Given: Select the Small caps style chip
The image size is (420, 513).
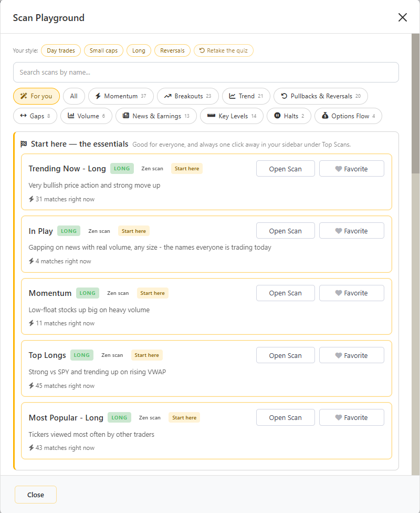Looking at the screenshot, I should tap(103, 50).
